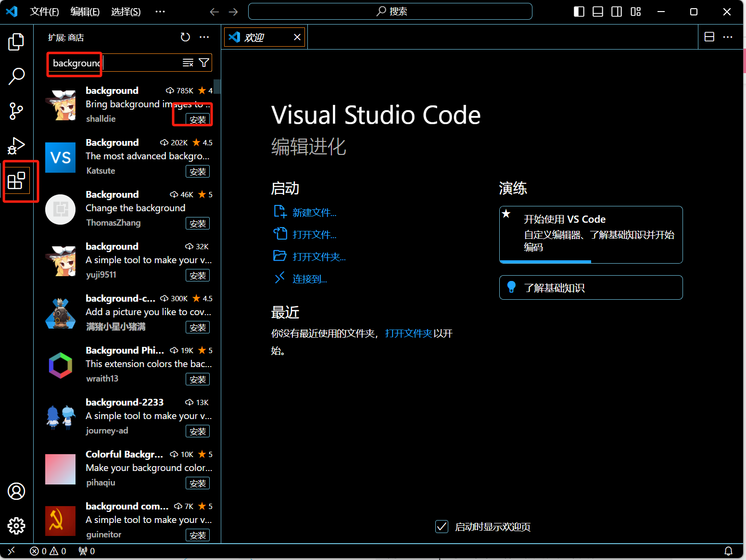The width and height of the screenshot is (746, 560).
Task: Open Colorful Background gradient thumbnail
Action: [x=61, y=469]
